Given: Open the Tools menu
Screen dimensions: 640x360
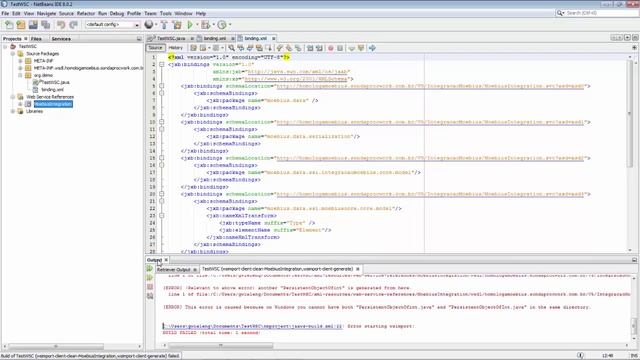Looking at the screenshot, I should (x=165, y=13).
